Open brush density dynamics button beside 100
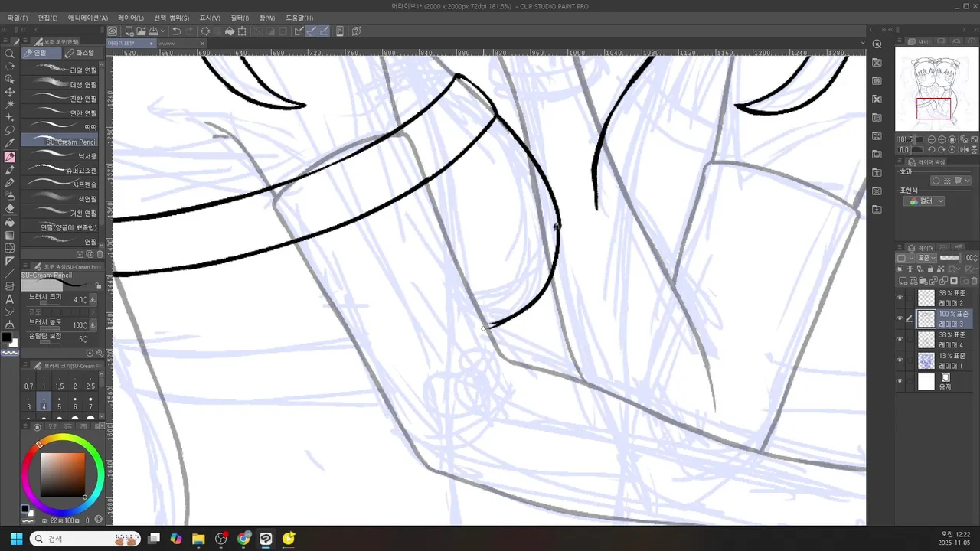Screen dimensions: 980x551 pos(93,324)
